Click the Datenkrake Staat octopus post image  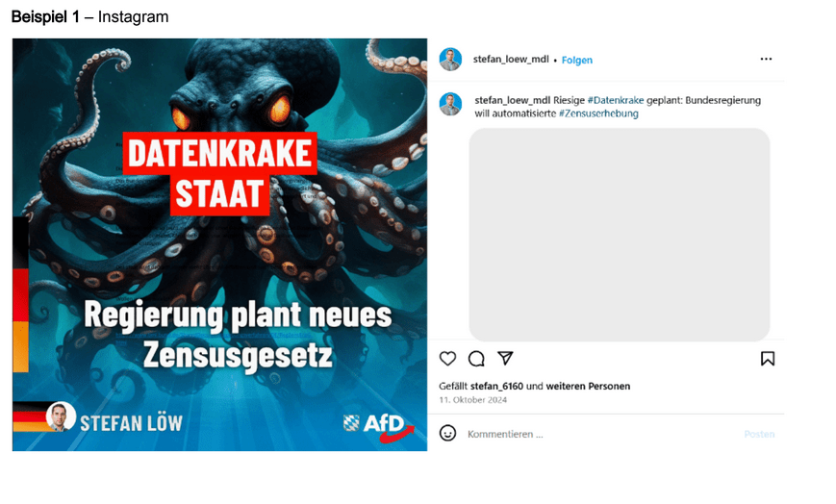click(219, 245)
